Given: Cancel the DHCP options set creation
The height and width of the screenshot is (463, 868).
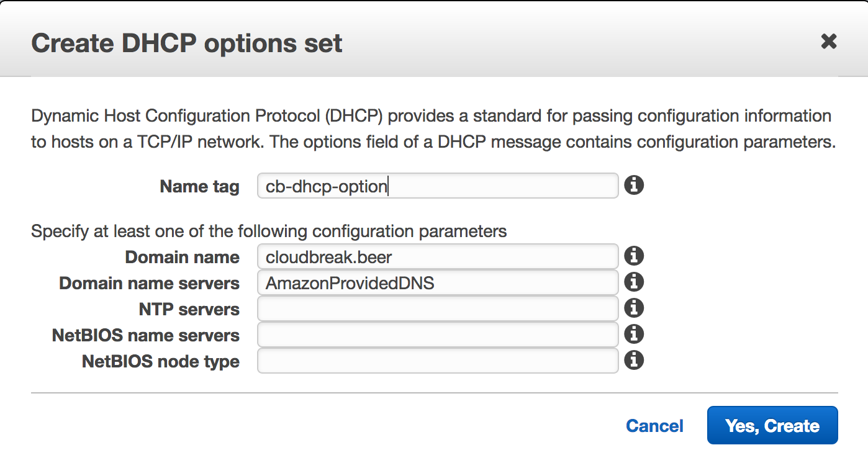Looking at the screenshot, I should [x=654, y=426].
